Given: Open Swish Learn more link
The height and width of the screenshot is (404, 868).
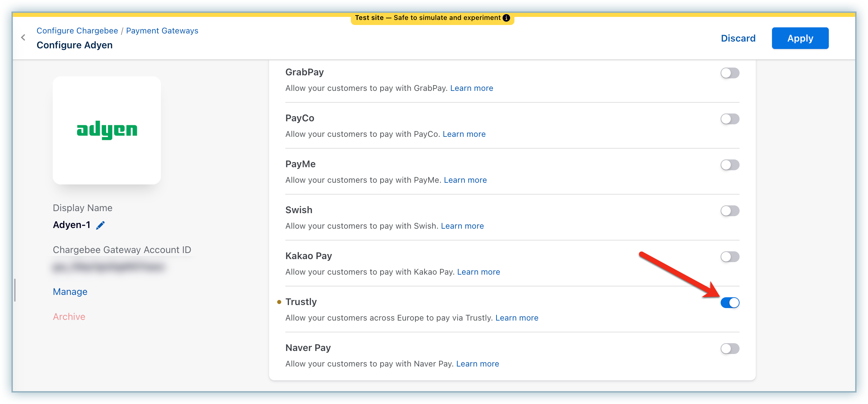Looking at the screenshot, I should click(462, 226).
